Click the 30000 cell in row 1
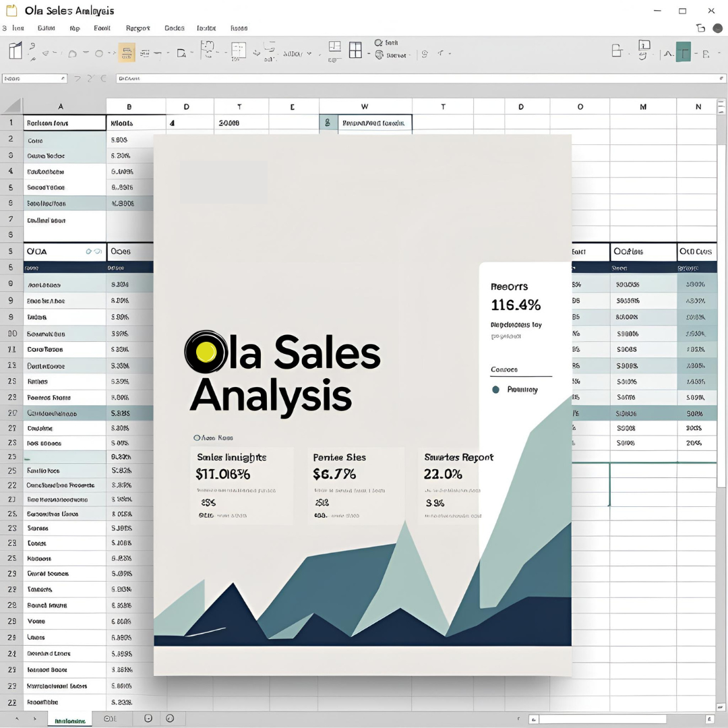The image size is (728, 728). coord(241,123)
